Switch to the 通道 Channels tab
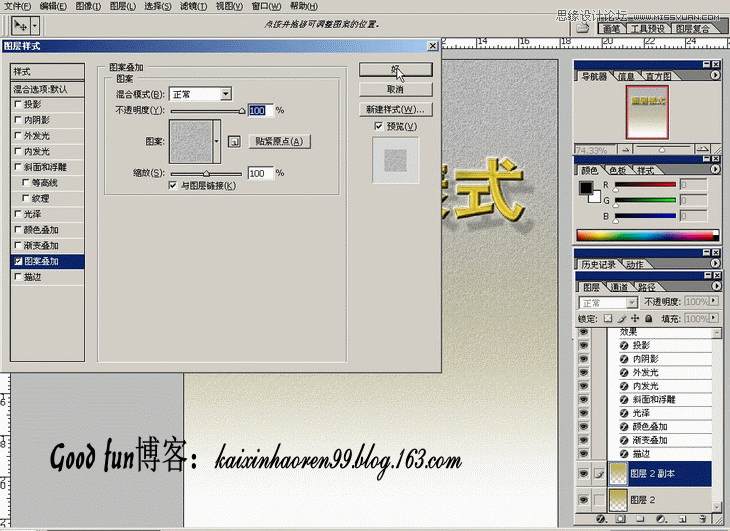The image size is (730, 531). [619, 287]
